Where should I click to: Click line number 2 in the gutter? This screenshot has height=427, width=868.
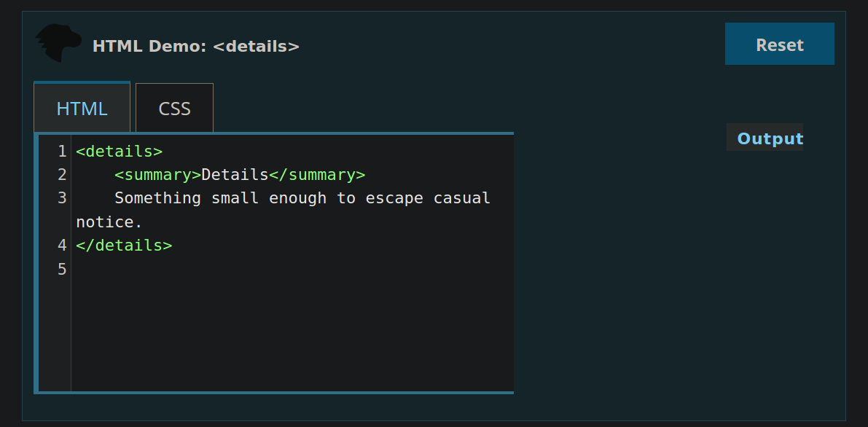[x=61, y=174]
